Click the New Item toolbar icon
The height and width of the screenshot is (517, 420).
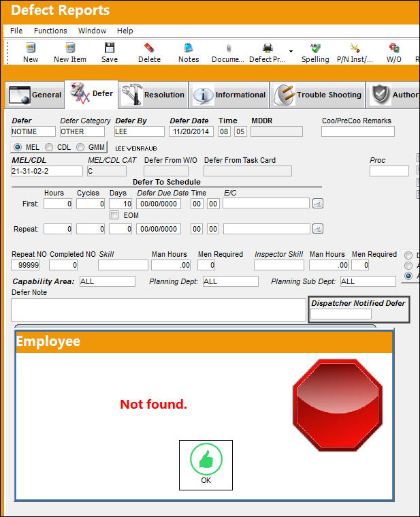(70, 48)
